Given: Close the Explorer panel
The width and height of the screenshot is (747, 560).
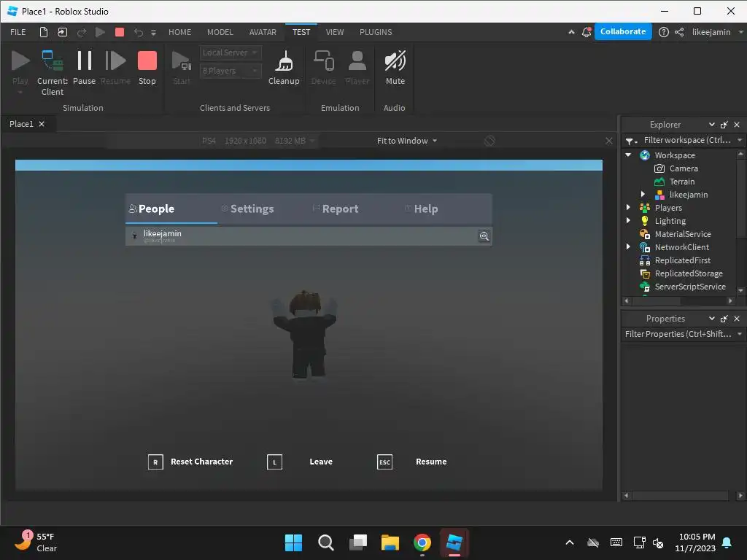Looking at the screenshot, I should point(737,125).
